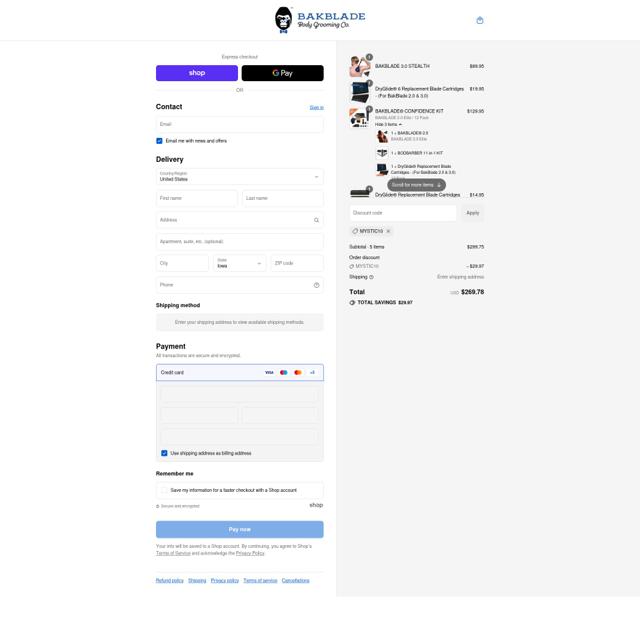Focus the Address input field
This screenshot has width=640, height=623.
coord(240,220)
